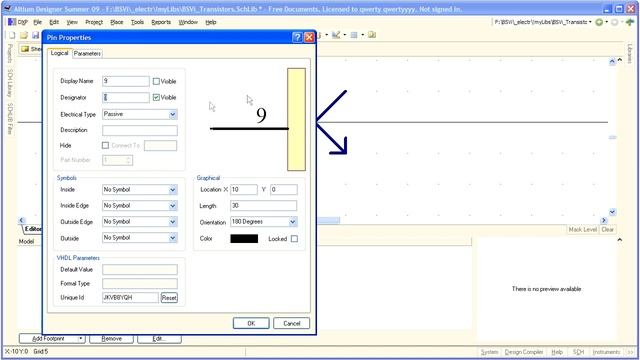
Task: Open the Outside symbol dropdown
Action: click(x=173, y=238)
